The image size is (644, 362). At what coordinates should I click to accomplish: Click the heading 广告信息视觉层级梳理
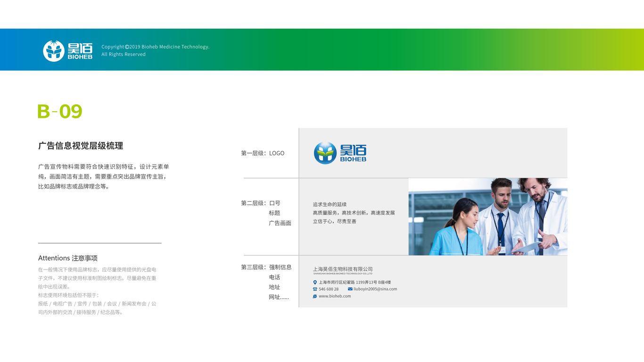coord(81,146)
